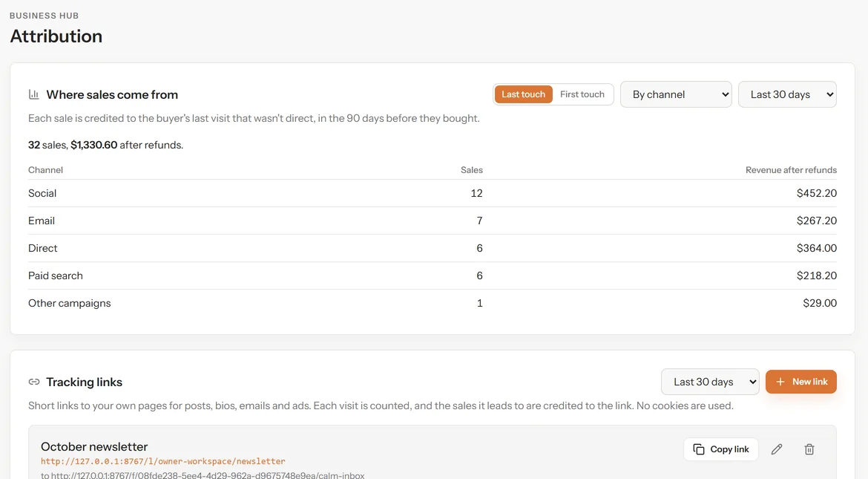This screenshot has height=479, width=868.
Task: Click the $29.00 revenue value
Action: [820, 303]
